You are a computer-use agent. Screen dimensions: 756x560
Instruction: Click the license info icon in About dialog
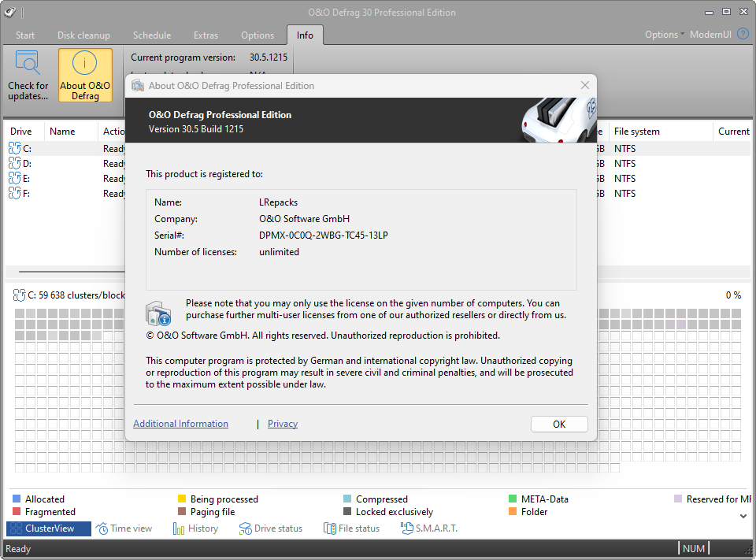pyautogui.click(x=158, y=313)
